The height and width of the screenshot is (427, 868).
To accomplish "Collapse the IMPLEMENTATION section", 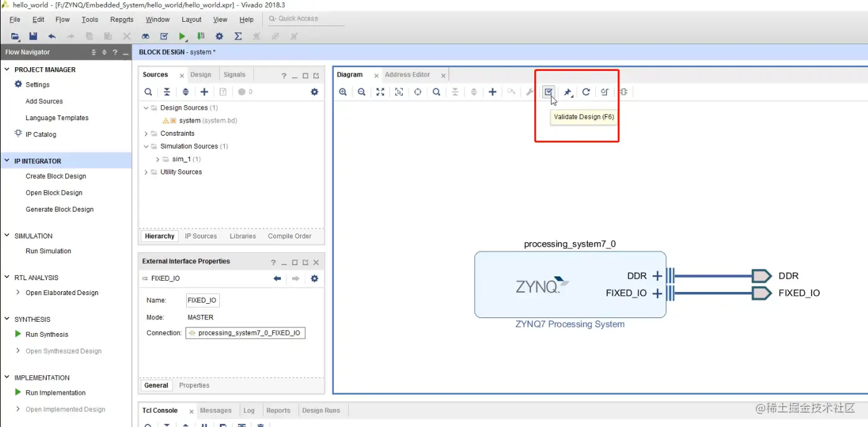I will (x=7, y=377).
